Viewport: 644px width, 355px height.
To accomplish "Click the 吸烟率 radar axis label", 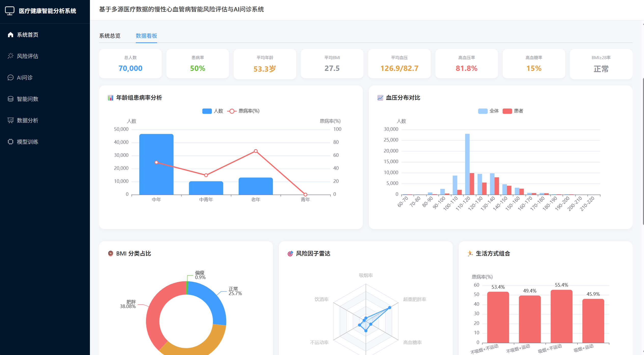I will tap(366, 275).
